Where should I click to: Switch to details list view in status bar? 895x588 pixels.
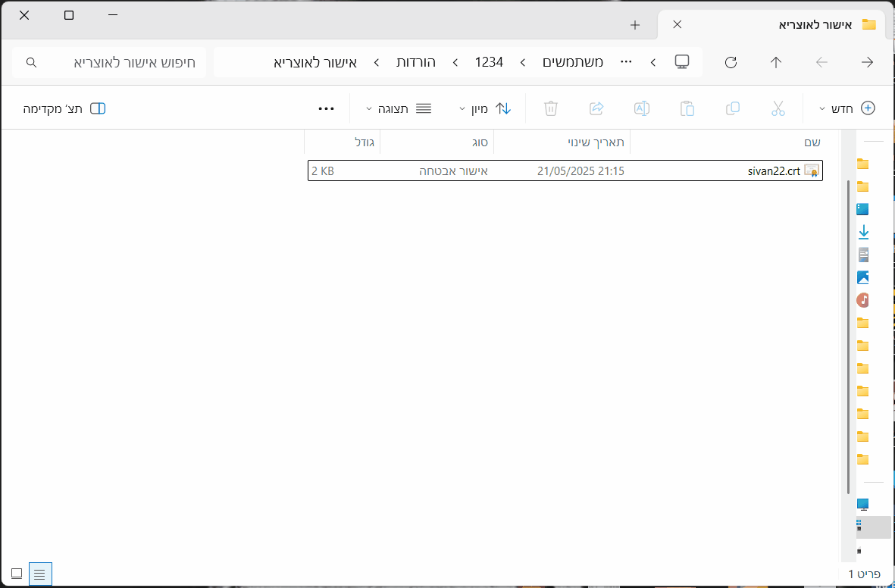point(40,574)
